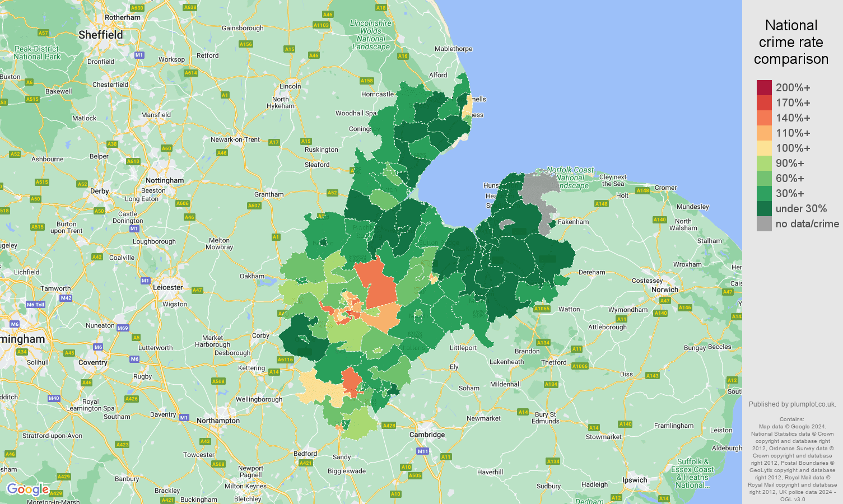This screenshot has height=504, width=843.
Task: Click the M1 motorway badge near Sheffield
Action: pos(139,55)
